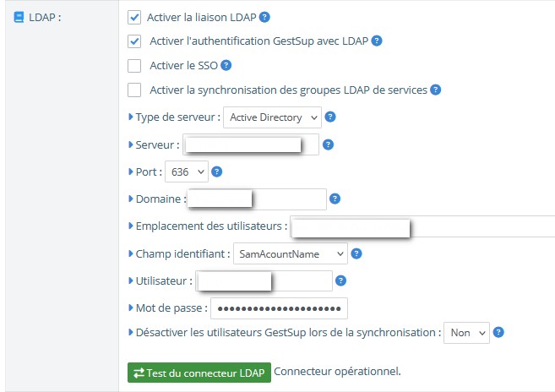Focus the Mot de passe field
The image size is (555, 392).
279,308
